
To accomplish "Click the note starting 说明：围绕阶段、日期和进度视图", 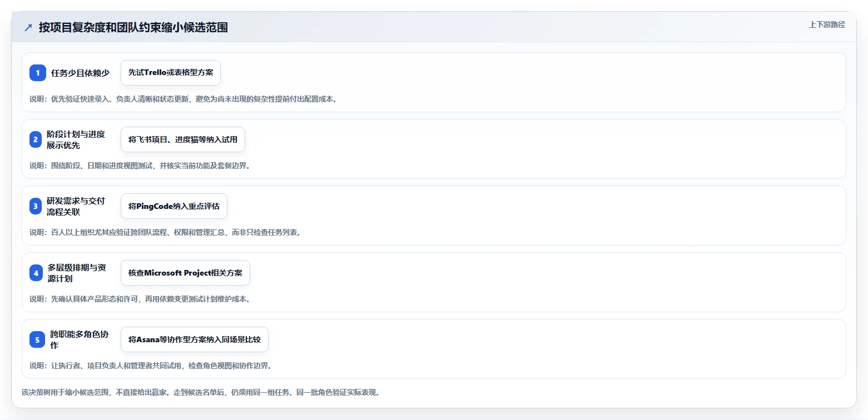I will click(140, 166).
